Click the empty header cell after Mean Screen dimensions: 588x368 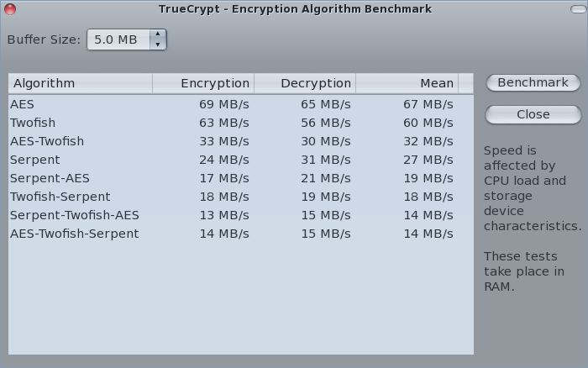click(x=466, y=83)
